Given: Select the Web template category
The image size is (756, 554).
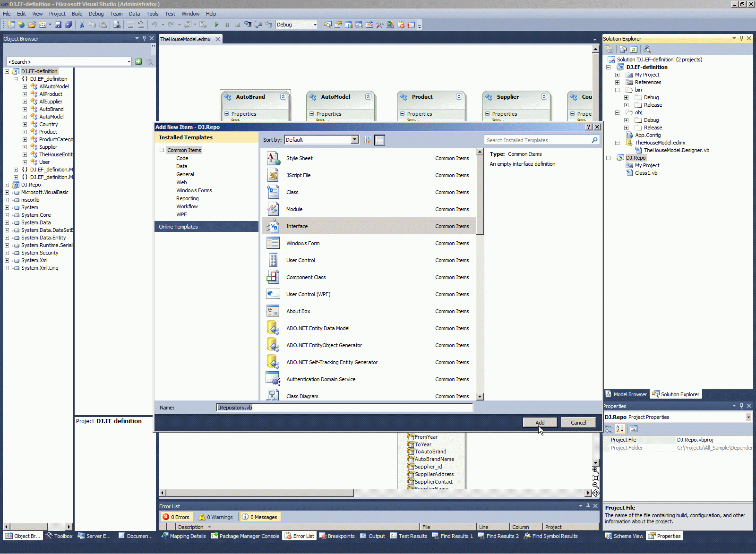Looking at the screenshot, I should click(181, 182).
